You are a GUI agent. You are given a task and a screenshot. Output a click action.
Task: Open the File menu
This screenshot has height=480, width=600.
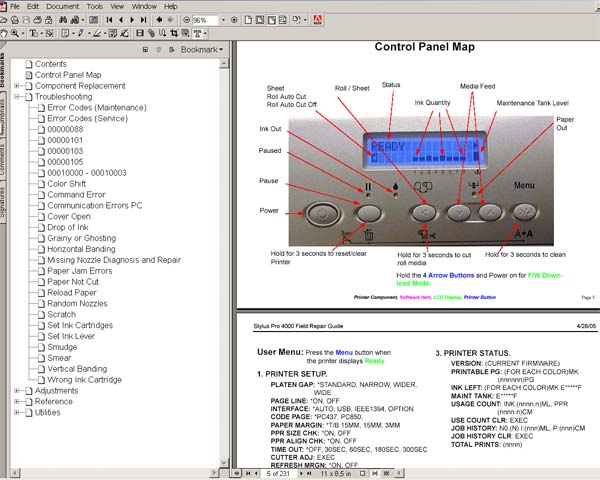click(15, 7)
